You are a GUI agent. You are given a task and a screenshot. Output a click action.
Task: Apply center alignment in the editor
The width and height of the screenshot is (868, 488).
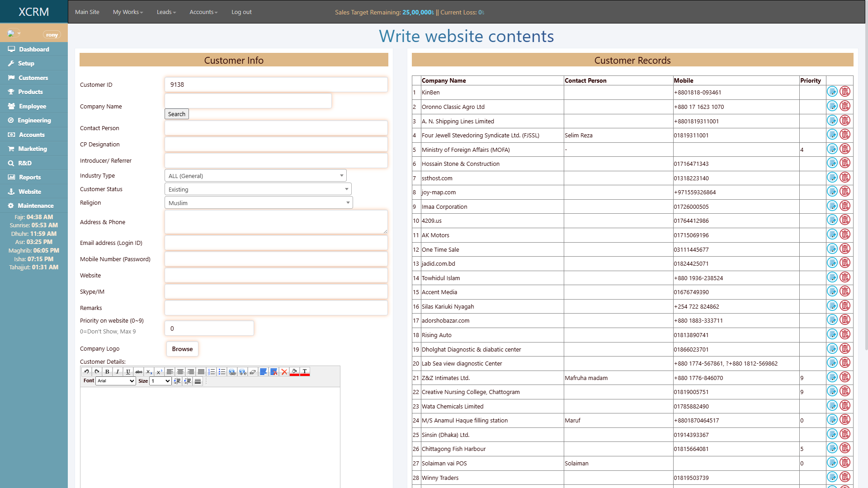[x=180, y=372]
